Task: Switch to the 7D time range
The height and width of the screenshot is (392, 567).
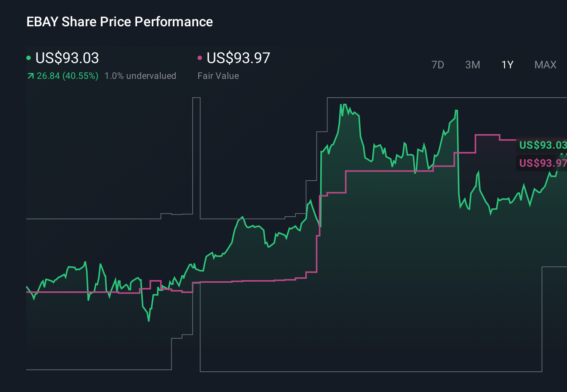Action: pyautogui.click(x=438, y=65)
